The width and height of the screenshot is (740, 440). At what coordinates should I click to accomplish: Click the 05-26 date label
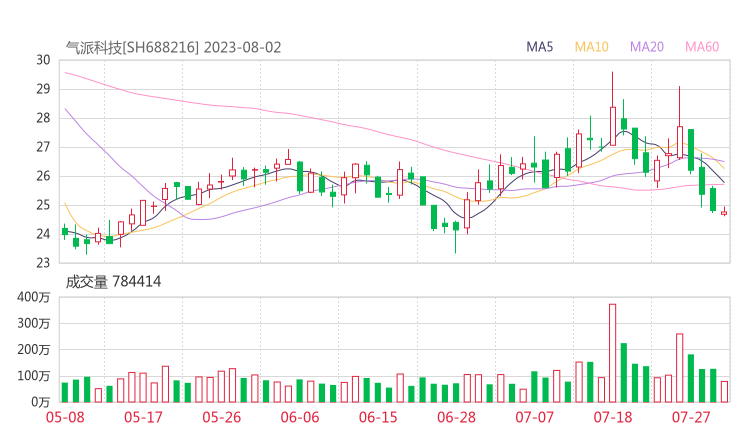coord(222,417)
